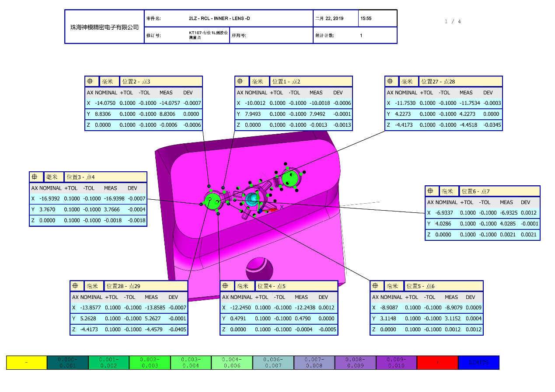Viewport: 555px width, 392px height.
Task: Click part name 2LZ - RCL - INNER - LENS -D
Action: click(x=219, y=19)
